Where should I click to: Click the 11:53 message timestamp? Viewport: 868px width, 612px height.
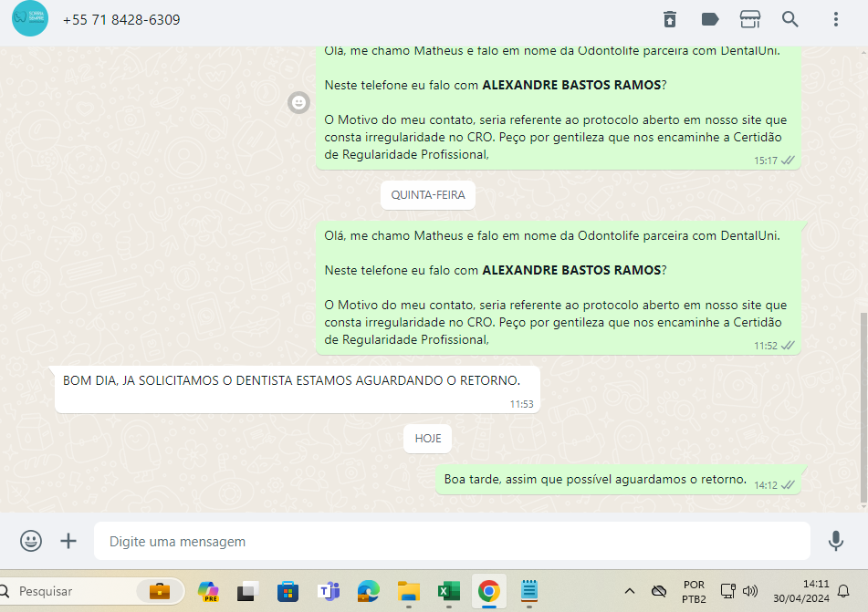pyautogui.click(x=521, y=404)
